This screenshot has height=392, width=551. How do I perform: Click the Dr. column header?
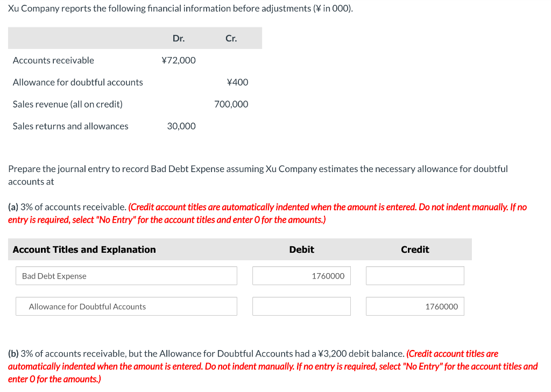(178, 38)
